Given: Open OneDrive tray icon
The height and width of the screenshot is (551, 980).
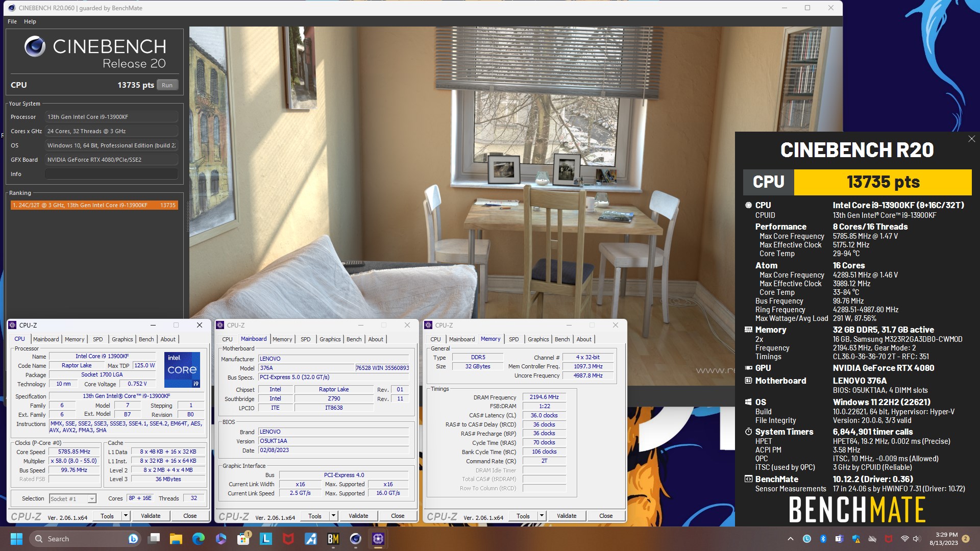Looking at the screenshot, I should point(872,539).
